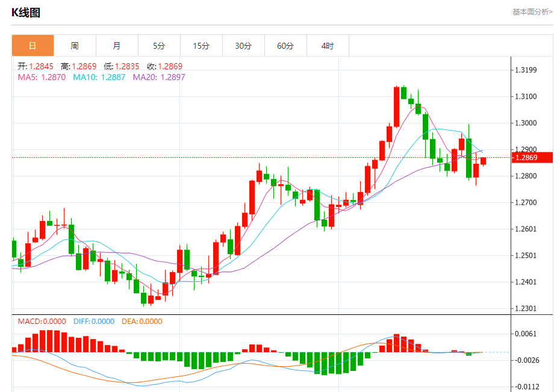
Task: Click the MA10: 1.2887 legend value
Action: (99, 77)
